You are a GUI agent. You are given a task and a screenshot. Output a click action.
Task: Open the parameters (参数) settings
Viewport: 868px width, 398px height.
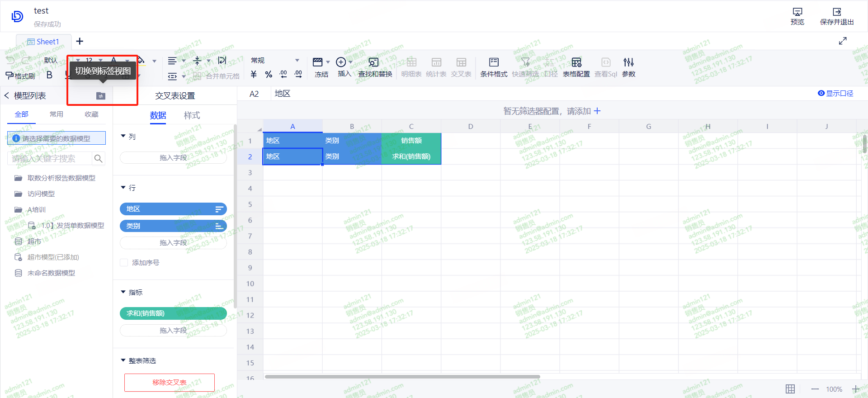(x=628, y=67)
